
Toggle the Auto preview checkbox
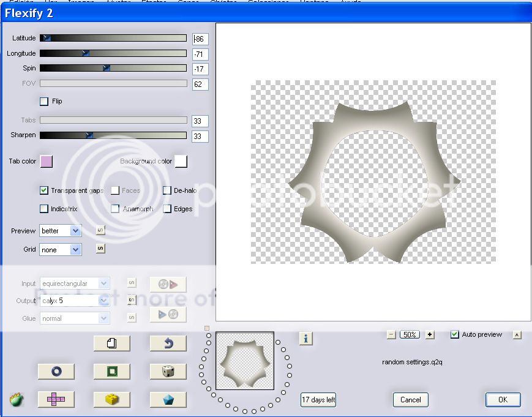454,334
